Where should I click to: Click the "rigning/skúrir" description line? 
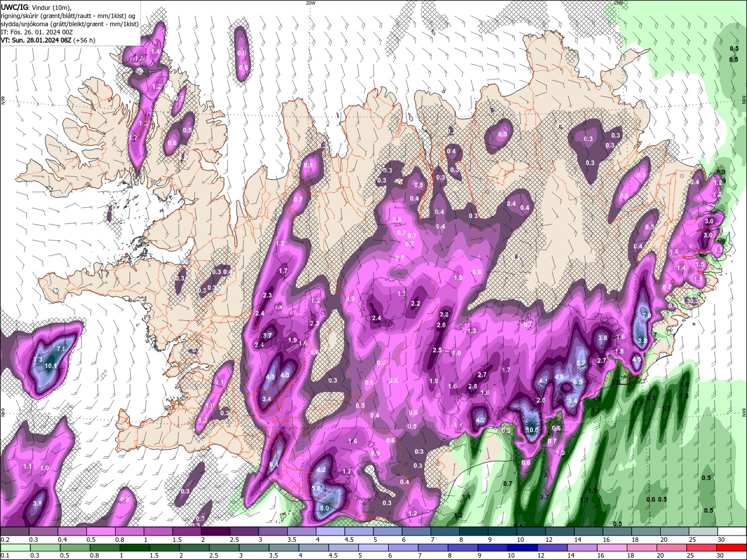(x=69, y=16)
